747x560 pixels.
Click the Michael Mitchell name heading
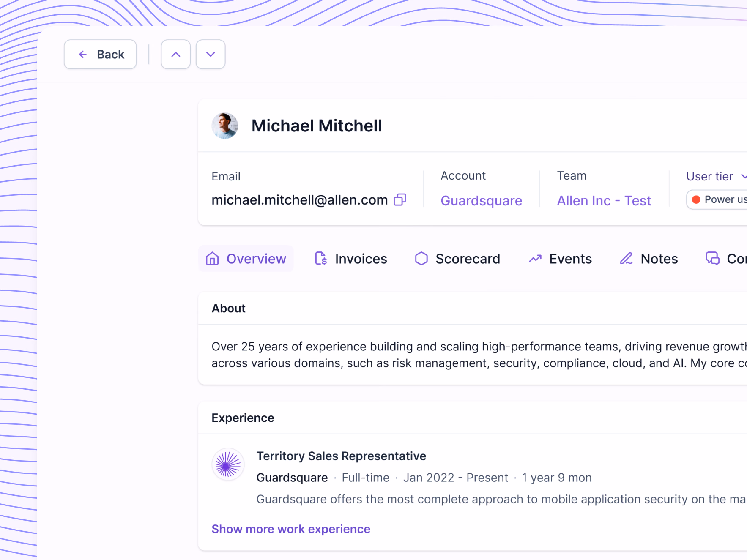click(x=317, y=126)
